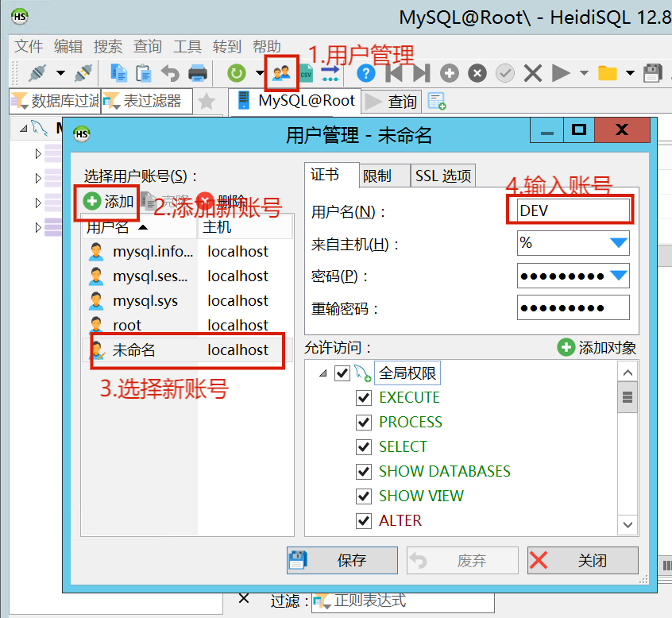Image resolution: width=672 pixels, height=618 pixels.
Task: Click the copy toolbar icon
Action: [118, 73]
